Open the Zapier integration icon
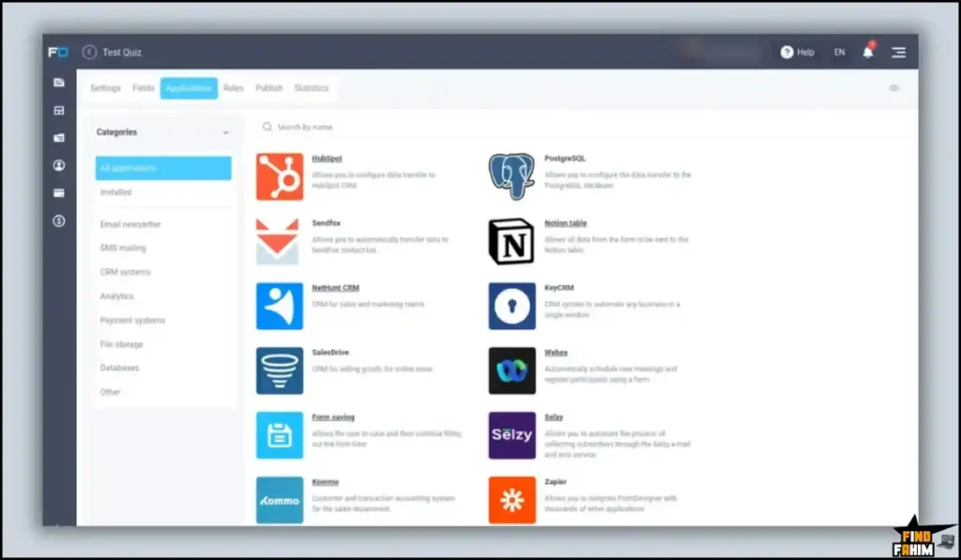Screen dimensions: 961x560 tap(511, 500)
